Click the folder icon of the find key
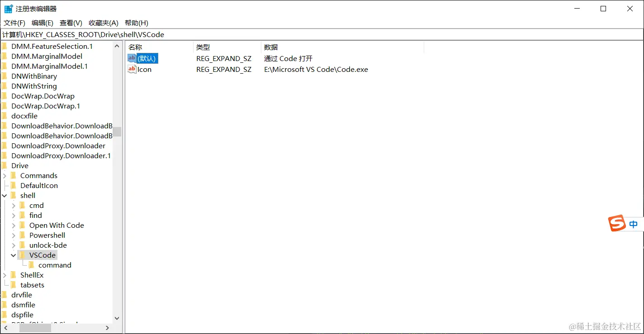The width and height of the screenshot is (644, 334). click(x=23, y=216)
